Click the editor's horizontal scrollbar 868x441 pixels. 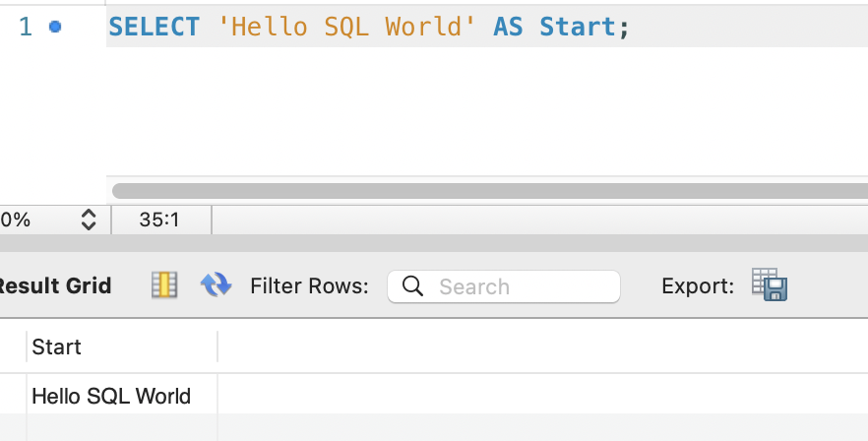click(489, 191)
